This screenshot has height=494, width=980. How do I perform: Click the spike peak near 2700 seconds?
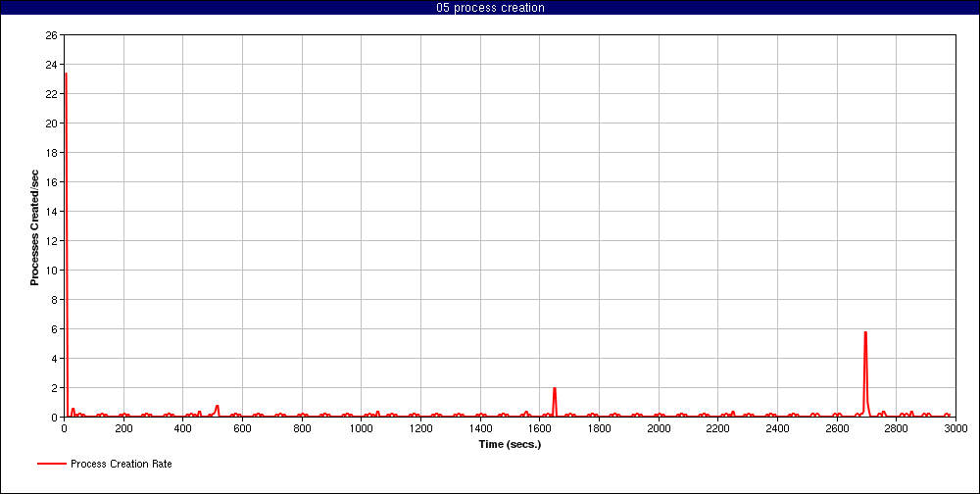865,333
